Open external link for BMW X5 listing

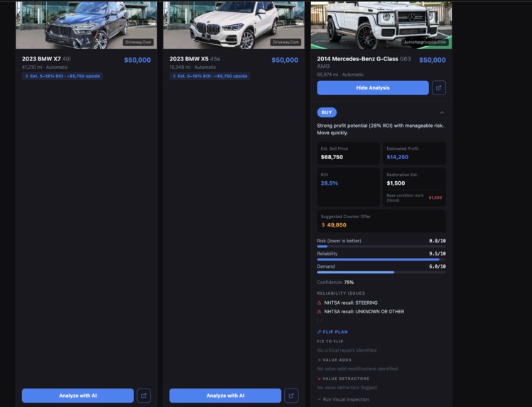[x=291, y=396]
